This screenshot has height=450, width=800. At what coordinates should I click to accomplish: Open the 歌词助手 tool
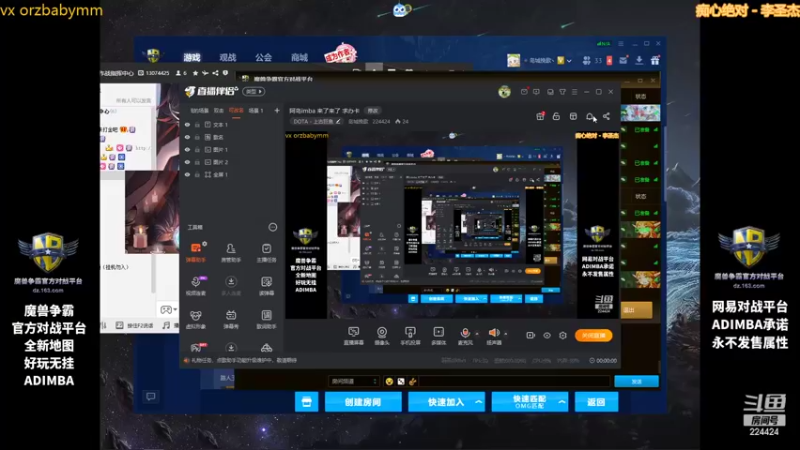(x=266, y=319)
